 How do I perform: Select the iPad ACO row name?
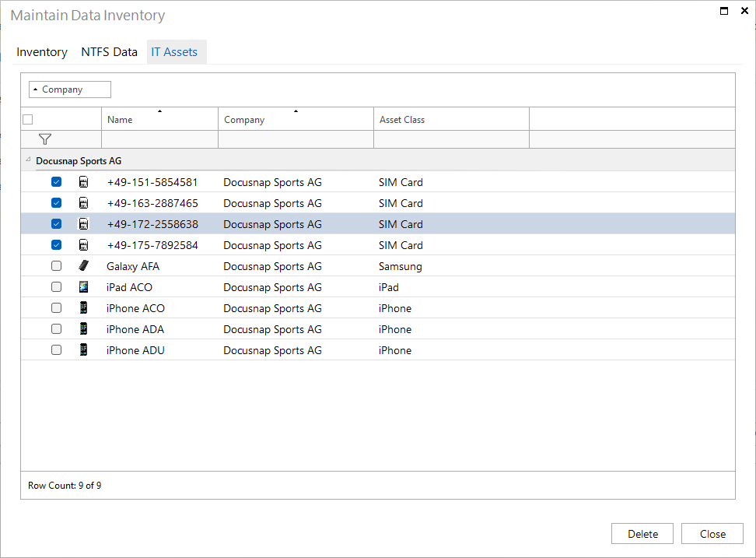pyautogui.click(x=129, y=287)
